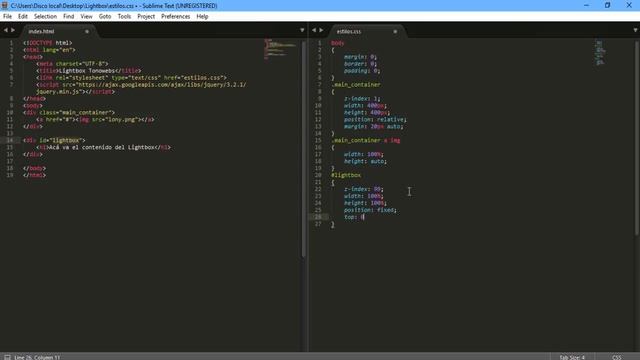
Task: Close the Sublime Text window
Action: coord(629,5)
